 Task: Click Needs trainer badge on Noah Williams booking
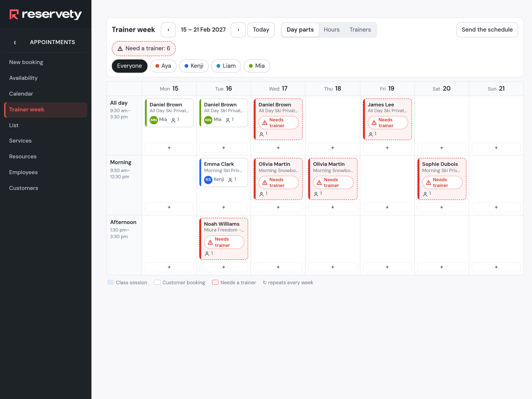[224, 242]
